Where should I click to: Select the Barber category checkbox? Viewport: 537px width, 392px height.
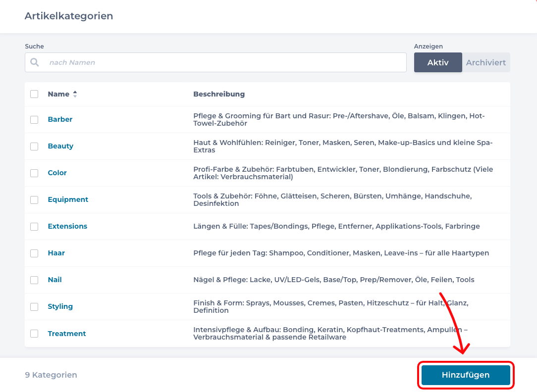point(34,119)
